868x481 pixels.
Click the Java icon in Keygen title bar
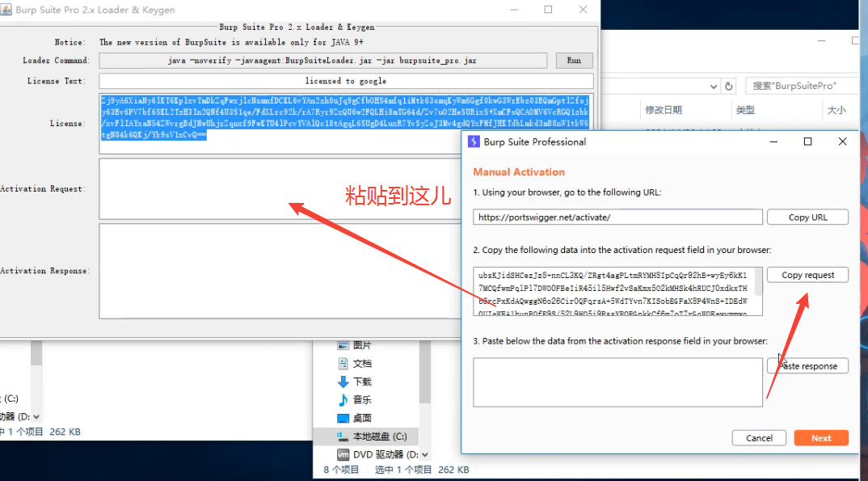6,10
